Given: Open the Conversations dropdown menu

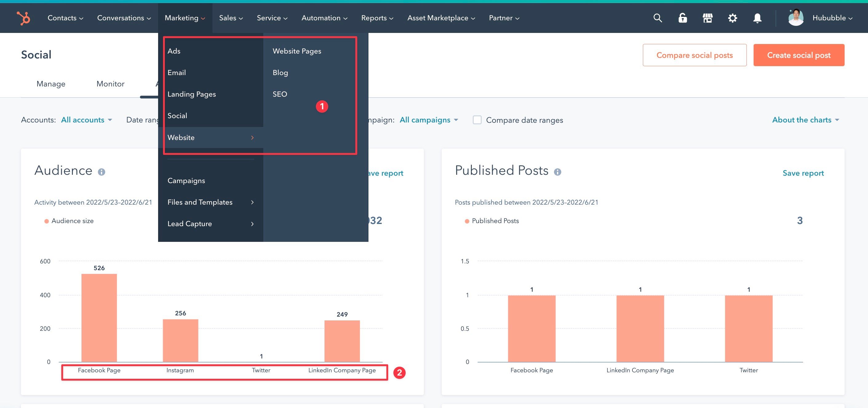Looking at the screenshot, I should [124, 18].
